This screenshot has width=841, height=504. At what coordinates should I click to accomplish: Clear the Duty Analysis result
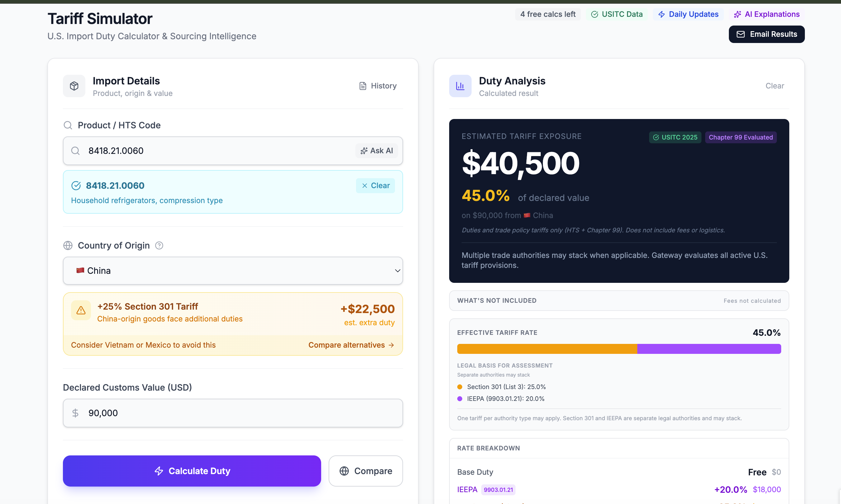[x=774, y=86]
